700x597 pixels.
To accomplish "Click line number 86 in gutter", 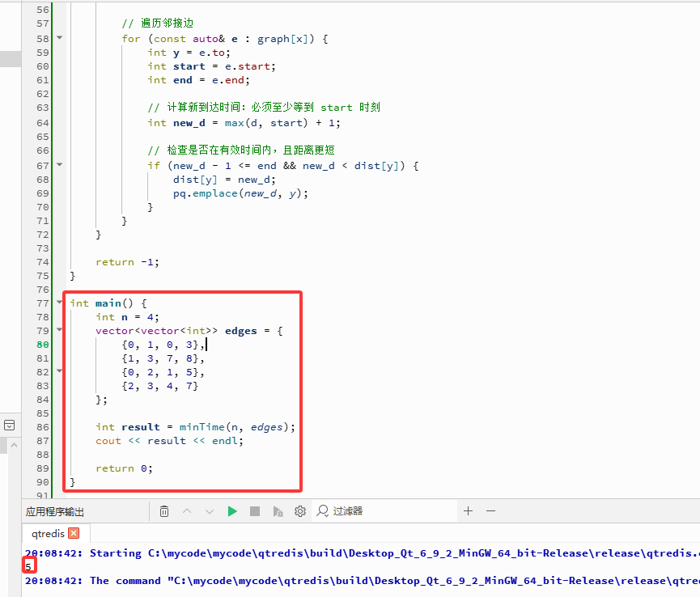I will (x=43, y=427).
